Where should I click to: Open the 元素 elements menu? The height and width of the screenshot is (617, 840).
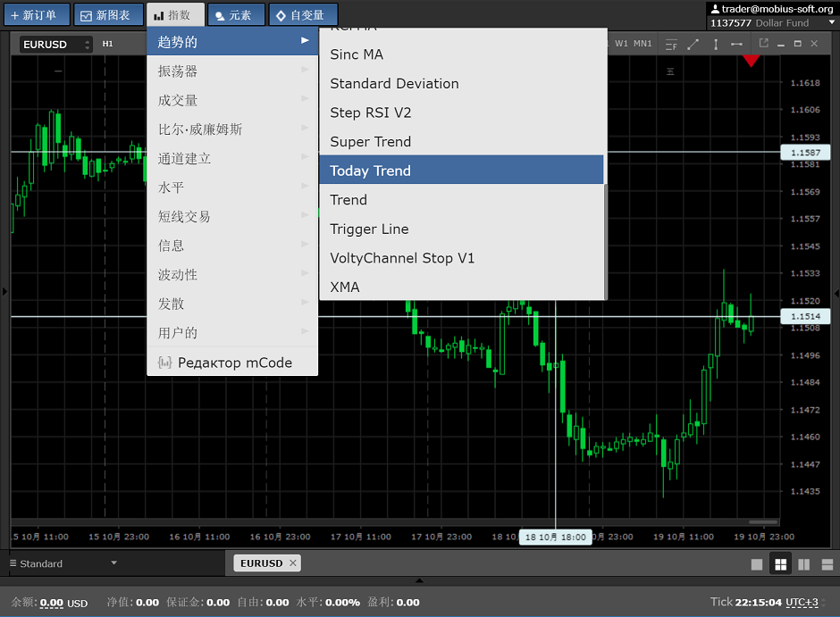click(x=236, y=15)
